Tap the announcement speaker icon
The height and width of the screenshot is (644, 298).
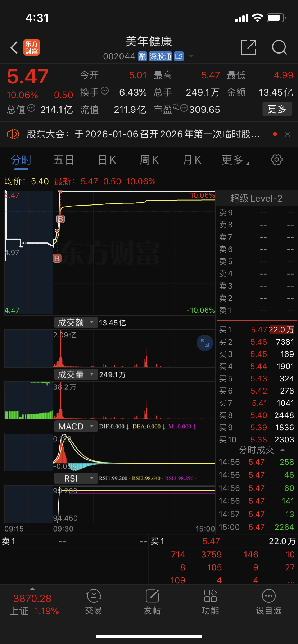pyautogui.click(x=13, y=134)
